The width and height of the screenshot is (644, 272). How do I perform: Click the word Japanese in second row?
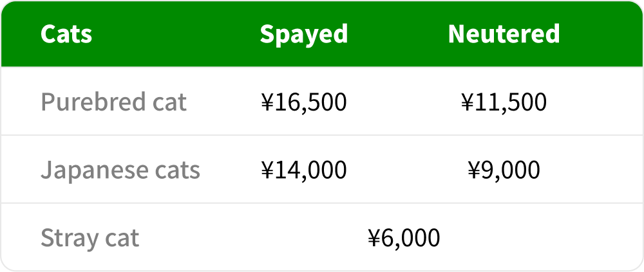click(86, 170)
